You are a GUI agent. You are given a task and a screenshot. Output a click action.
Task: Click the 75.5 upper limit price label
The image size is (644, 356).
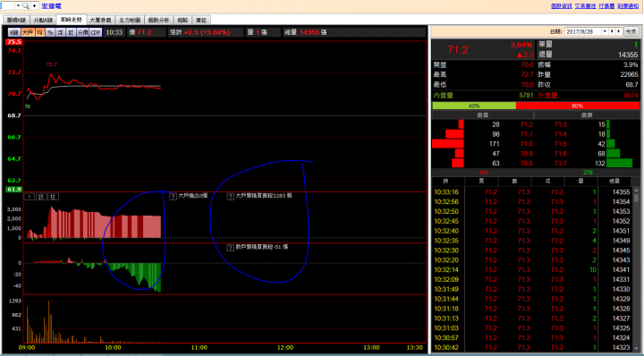point(13,42)
